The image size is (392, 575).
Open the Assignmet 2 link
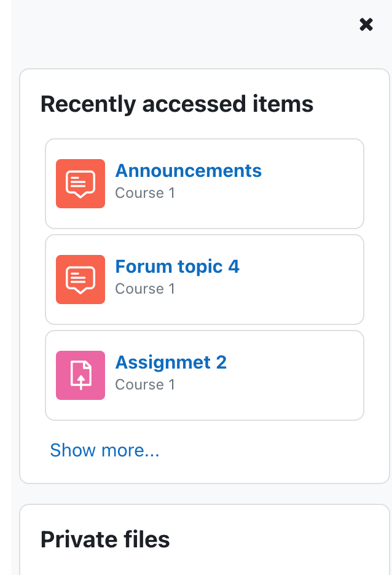pyautogui.click(x=171, y=362)
